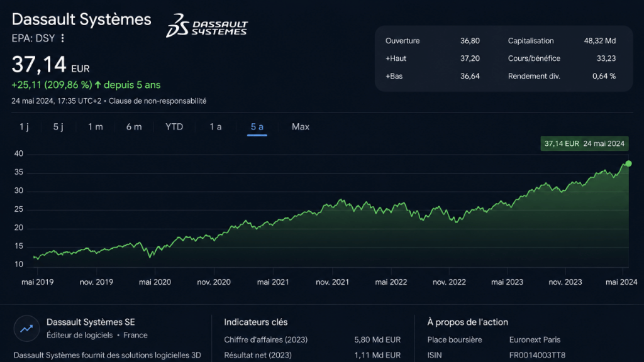Click the 25 price axis label
The width and height of the screenshot is (644, 362).
pos(18,209)
